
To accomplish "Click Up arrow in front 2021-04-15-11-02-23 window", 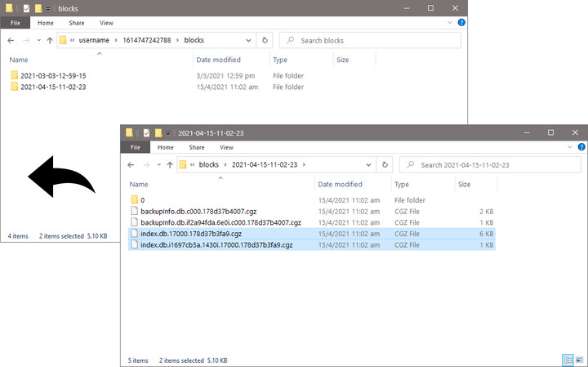I will 170,164.
